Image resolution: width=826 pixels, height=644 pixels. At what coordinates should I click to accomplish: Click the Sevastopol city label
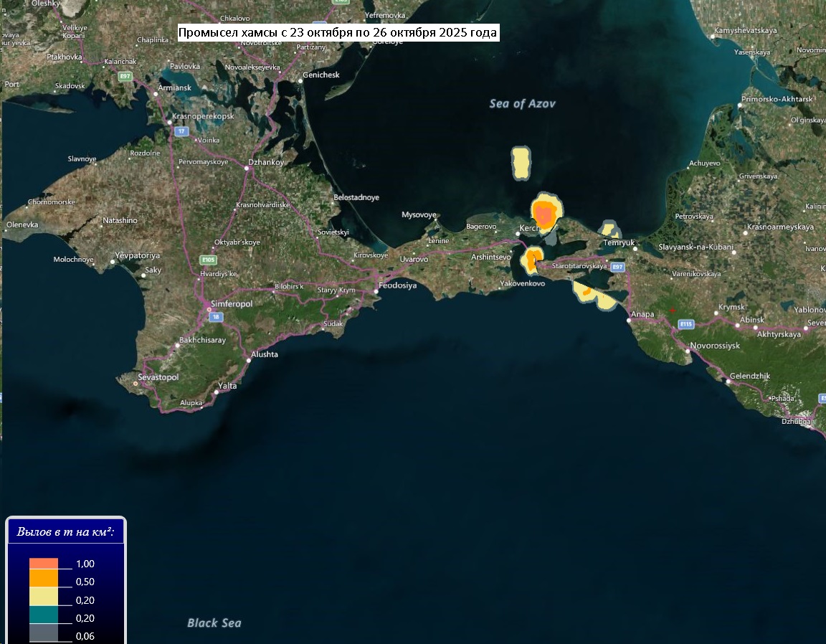click(158, 377)
